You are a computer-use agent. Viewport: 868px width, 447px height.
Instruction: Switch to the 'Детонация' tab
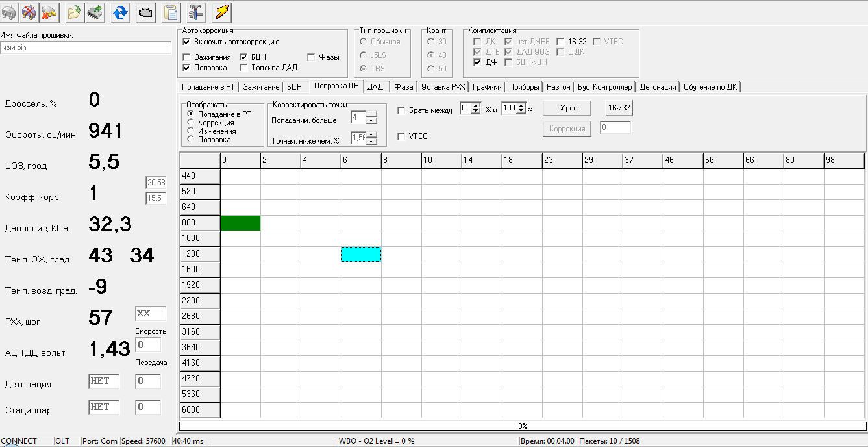(658, 87)
